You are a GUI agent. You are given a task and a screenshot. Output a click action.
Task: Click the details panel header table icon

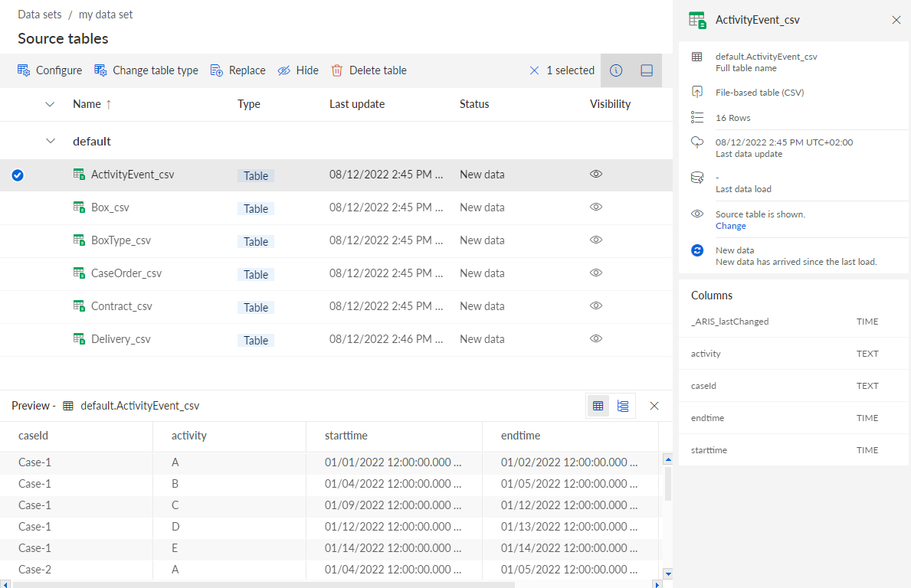(x=697, y=20)
